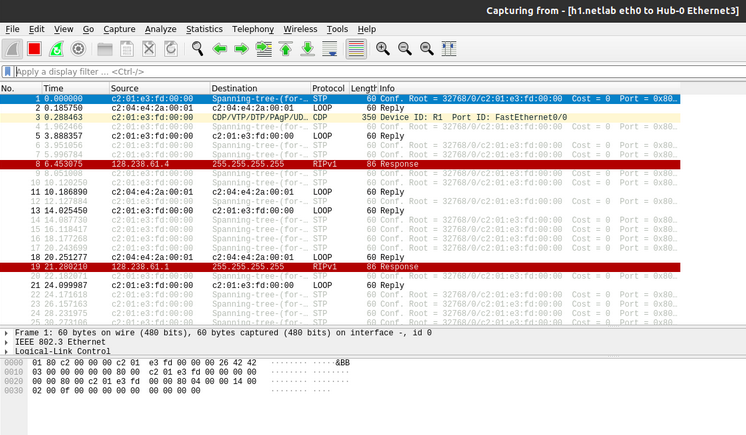Screen dimensions: 746x435
Task: Select packet 11 LOOP Reply row
Action: coord(340,192)
